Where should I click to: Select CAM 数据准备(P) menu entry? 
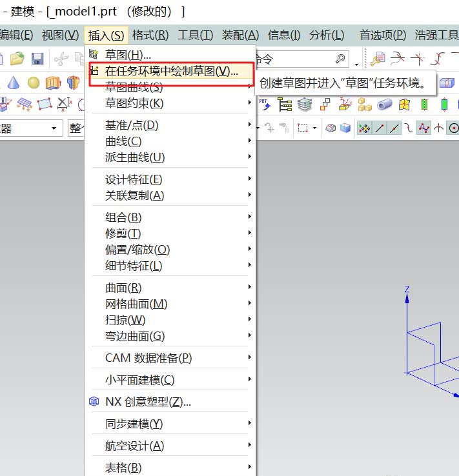pos(170,358)
